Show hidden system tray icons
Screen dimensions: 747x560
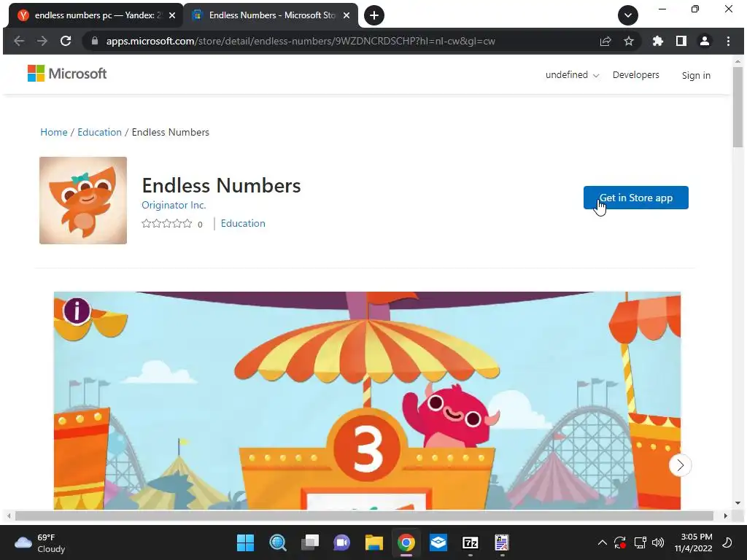point(602,542)
